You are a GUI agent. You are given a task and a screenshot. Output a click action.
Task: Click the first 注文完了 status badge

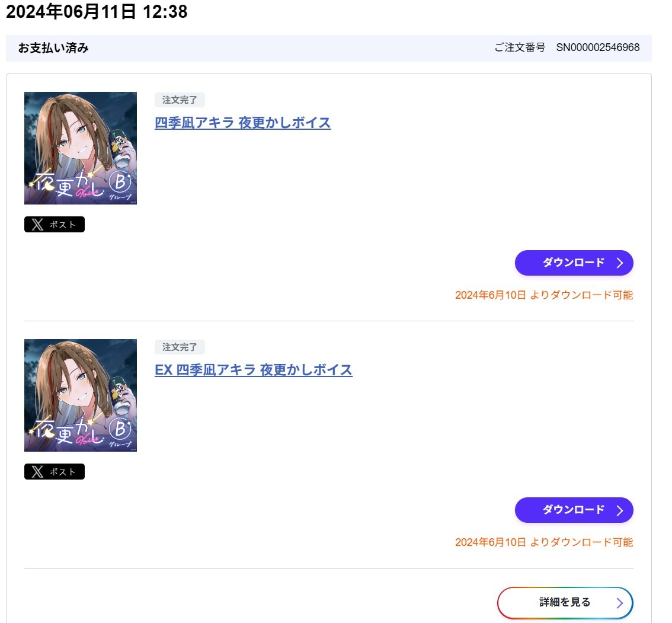[180, 100]
